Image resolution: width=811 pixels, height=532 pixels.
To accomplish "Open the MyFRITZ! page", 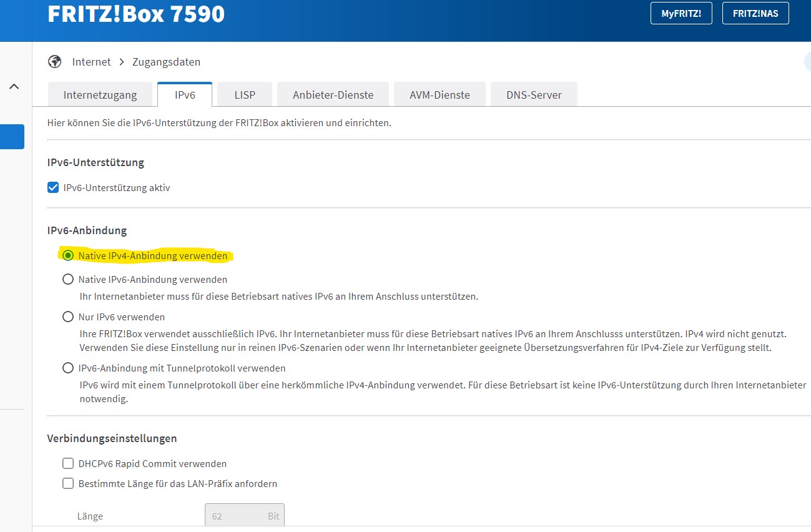I will point(681,13).
